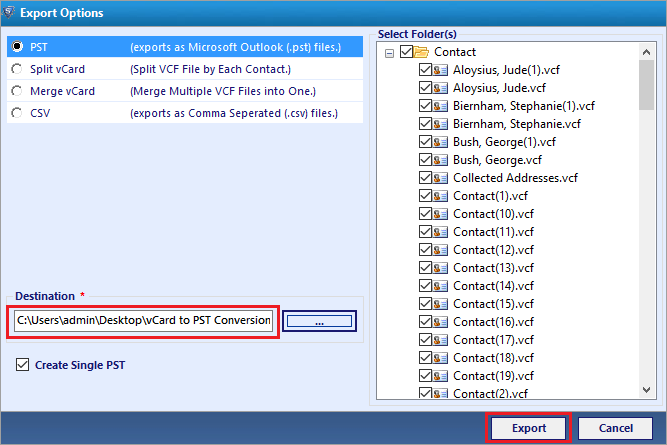
Task: Click the vCard icon for Contact(16).vcf
Action: point(440,322)
